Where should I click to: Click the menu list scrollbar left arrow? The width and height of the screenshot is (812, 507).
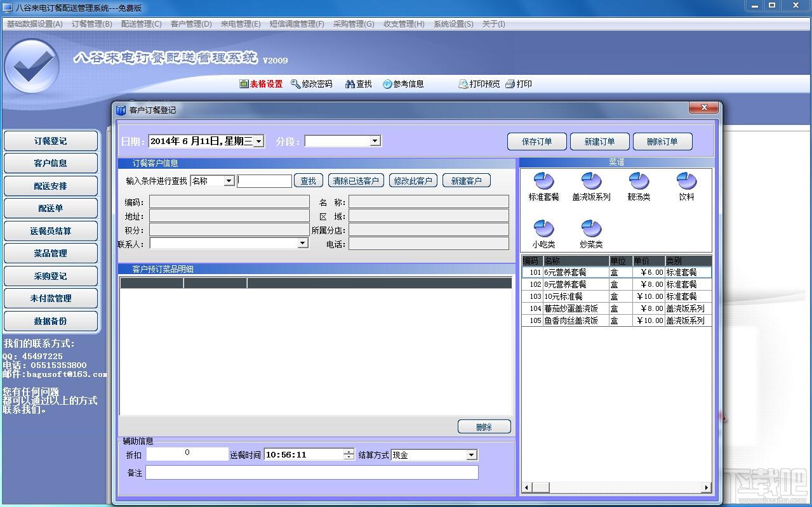[x=526, y=487]
